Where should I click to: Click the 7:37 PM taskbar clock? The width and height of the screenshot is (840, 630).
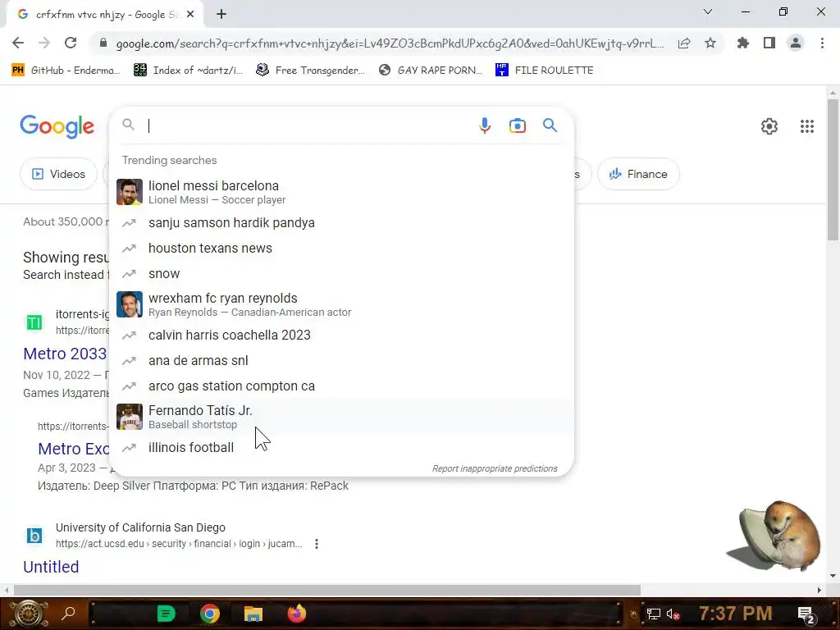pyautogui.click(x=736, y=614)
